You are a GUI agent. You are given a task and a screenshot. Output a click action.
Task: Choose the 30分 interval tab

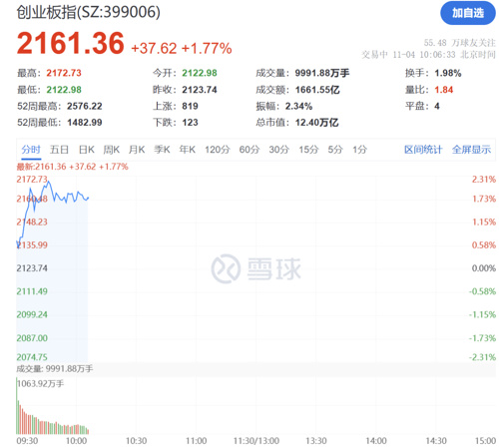279,150
